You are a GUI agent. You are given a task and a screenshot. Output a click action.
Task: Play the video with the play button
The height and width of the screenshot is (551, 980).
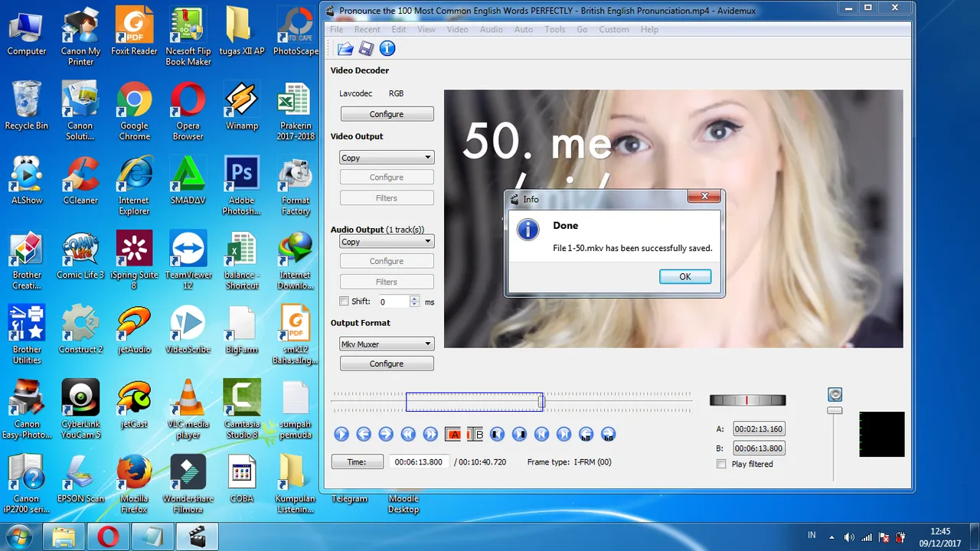(x=341, y=434)
